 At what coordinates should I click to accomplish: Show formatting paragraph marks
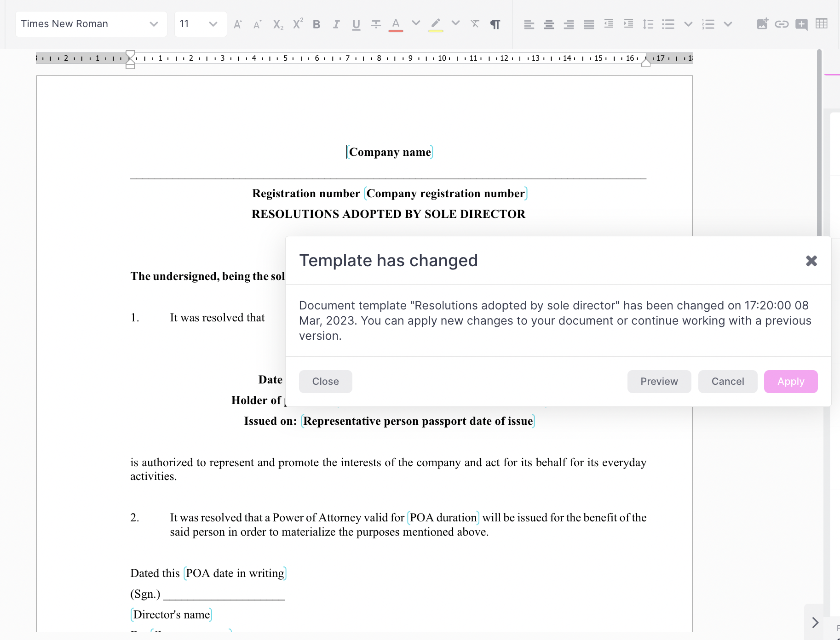(x=495, y=24)
